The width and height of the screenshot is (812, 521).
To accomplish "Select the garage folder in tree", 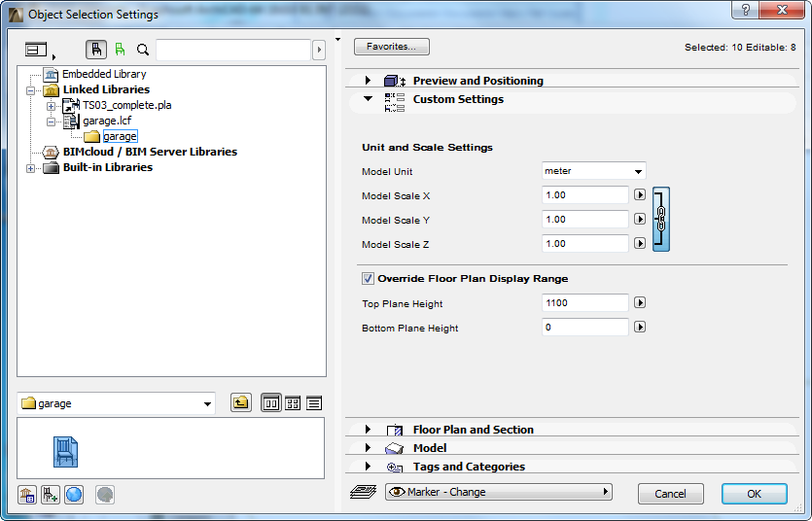I will point(121,136).
